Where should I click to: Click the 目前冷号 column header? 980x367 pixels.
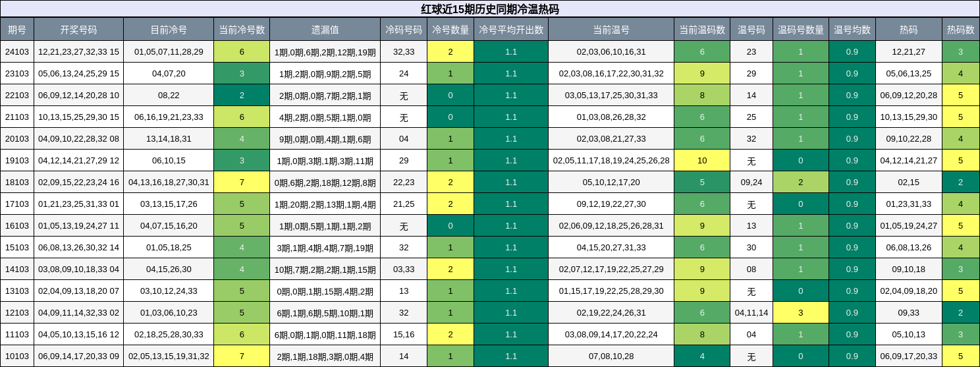pyautogui.click(x=169, y=30)
